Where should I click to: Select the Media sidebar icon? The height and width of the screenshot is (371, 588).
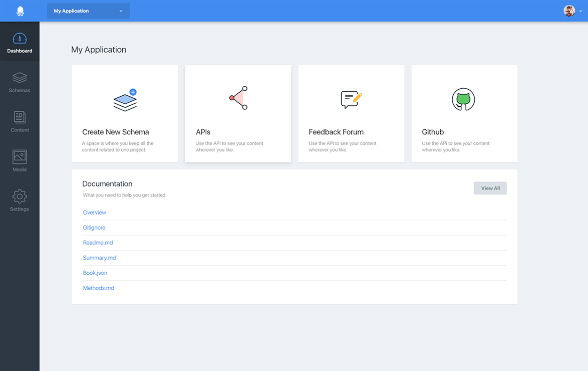(x=20, y=157)
